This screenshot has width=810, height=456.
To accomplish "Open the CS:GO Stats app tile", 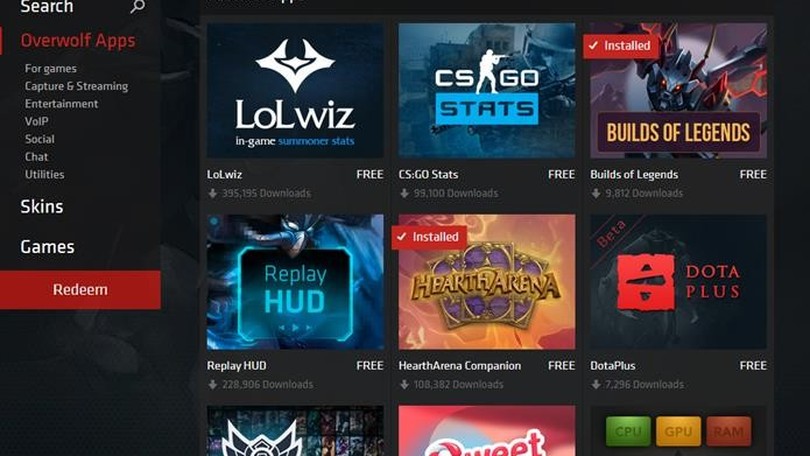I will (x=487, y=90).
